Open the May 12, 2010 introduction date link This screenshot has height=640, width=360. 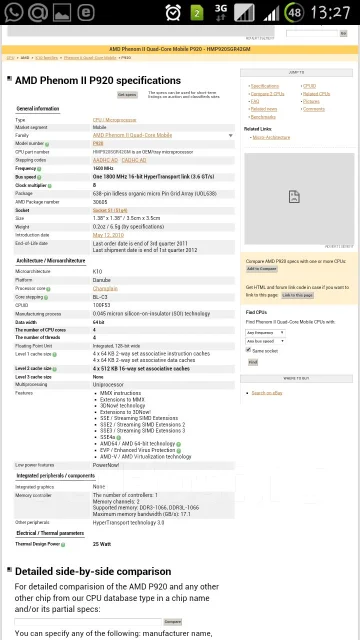click(x=108, y=236)
